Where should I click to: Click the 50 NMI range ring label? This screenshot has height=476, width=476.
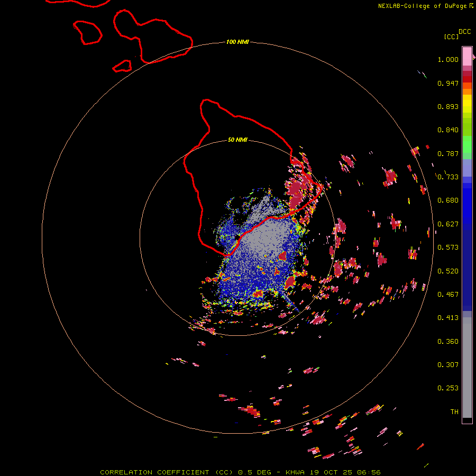[237, 140]
